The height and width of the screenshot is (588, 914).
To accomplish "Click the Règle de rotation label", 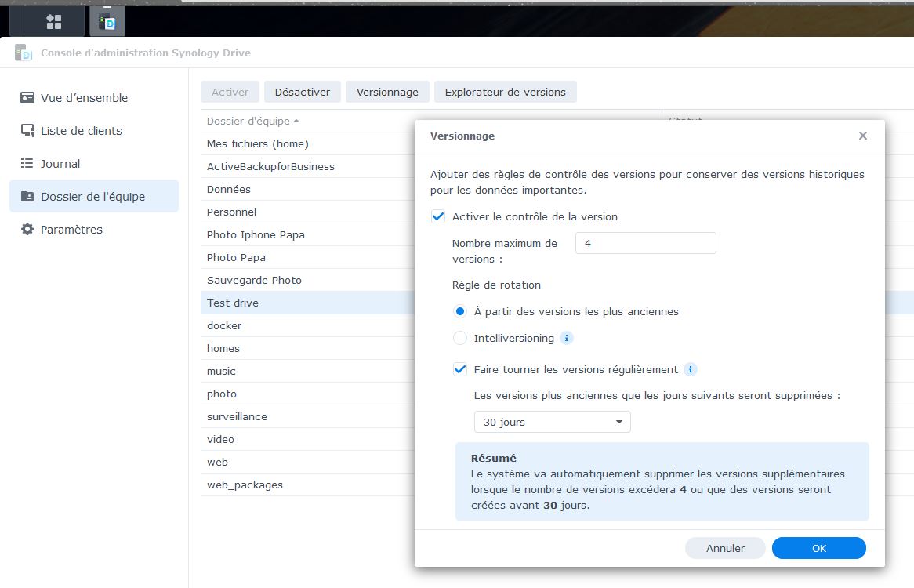I will 497,285.
